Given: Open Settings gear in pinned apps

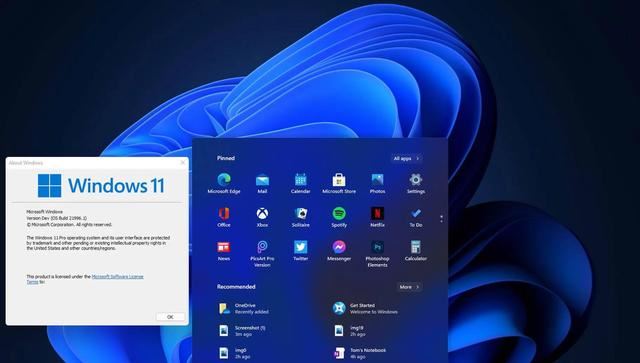Looking at the screenshot, I should [x=416, y=183].
